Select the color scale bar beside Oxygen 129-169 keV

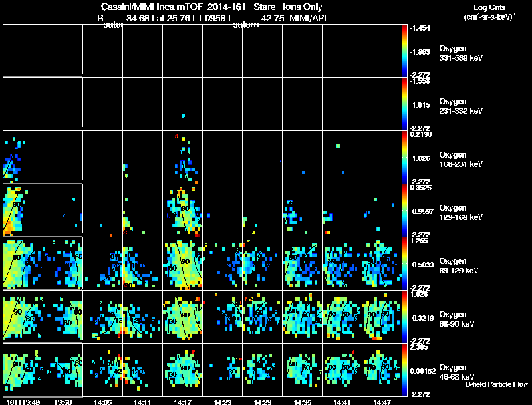404,210
